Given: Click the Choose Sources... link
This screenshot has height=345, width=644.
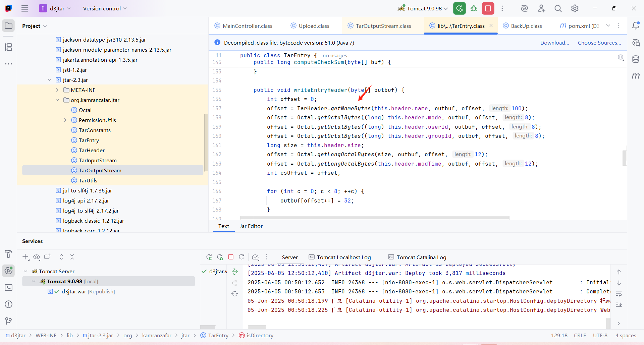Looking at the screenshot, I should point(599,43).
